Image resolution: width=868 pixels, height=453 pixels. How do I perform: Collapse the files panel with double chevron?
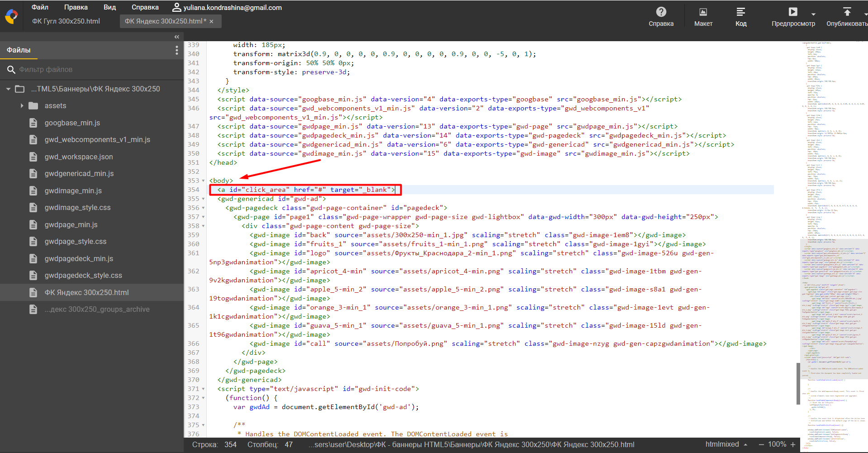click(177, 37)
